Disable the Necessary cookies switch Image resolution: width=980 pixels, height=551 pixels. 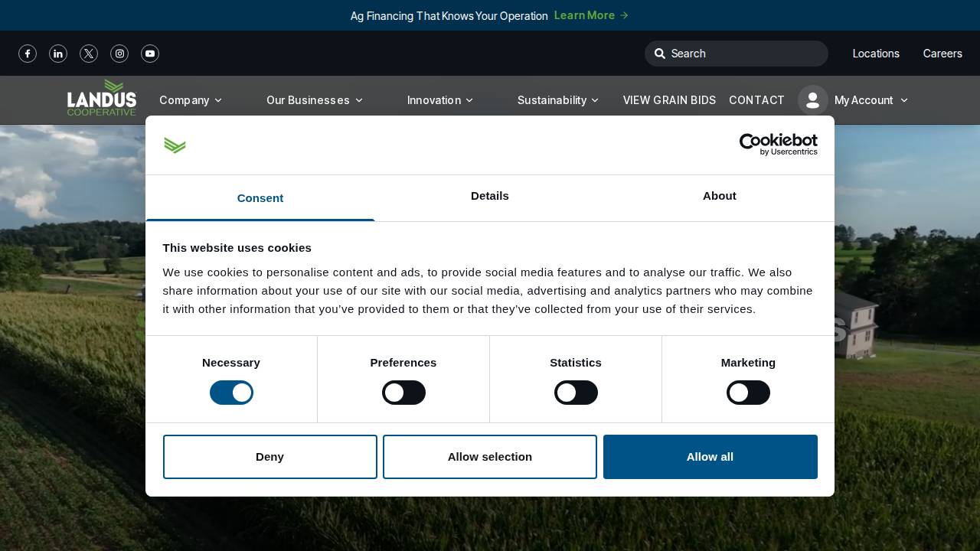click(231, 393)
